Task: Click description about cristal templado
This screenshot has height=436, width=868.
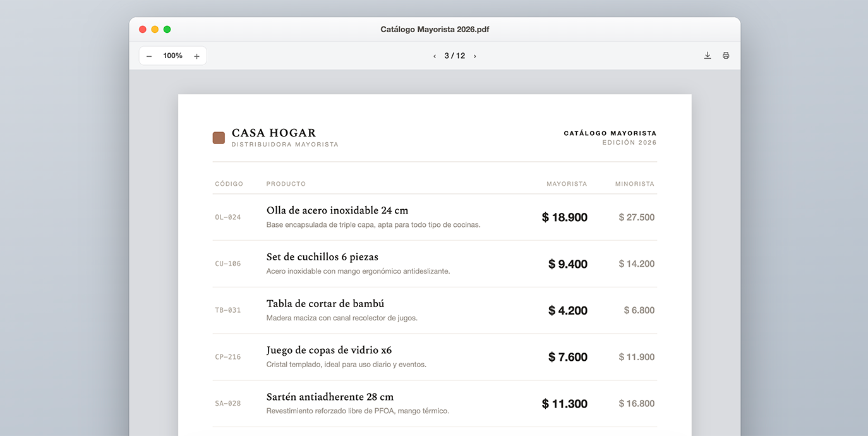Action: (x=346, y=365)
